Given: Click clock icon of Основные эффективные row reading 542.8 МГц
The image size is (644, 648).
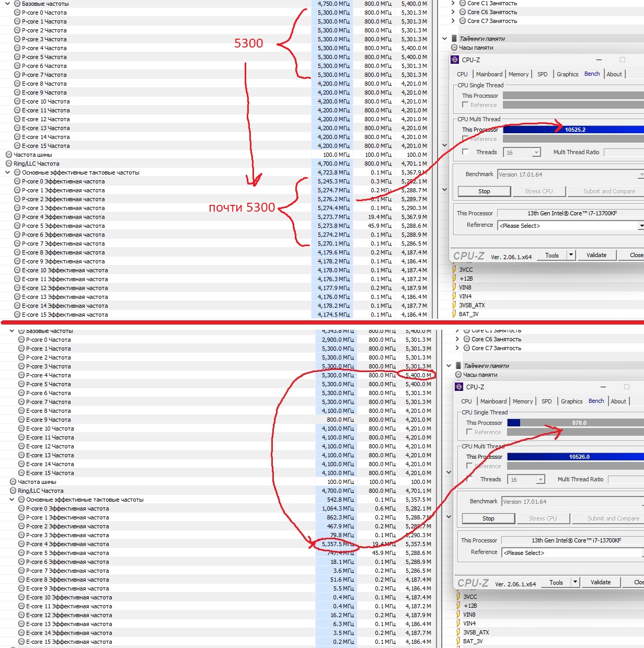Looking at the screenshot, I should [x=21, y=500].
